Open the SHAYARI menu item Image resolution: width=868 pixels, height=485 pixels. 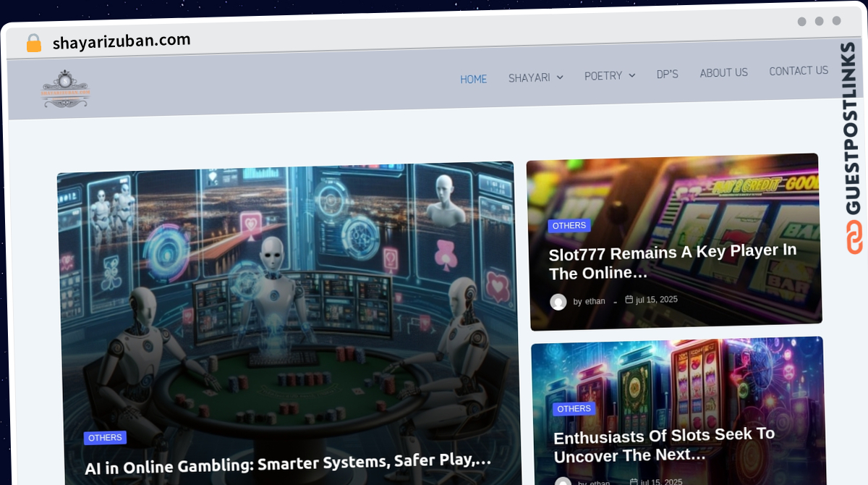tap(529, 77)
